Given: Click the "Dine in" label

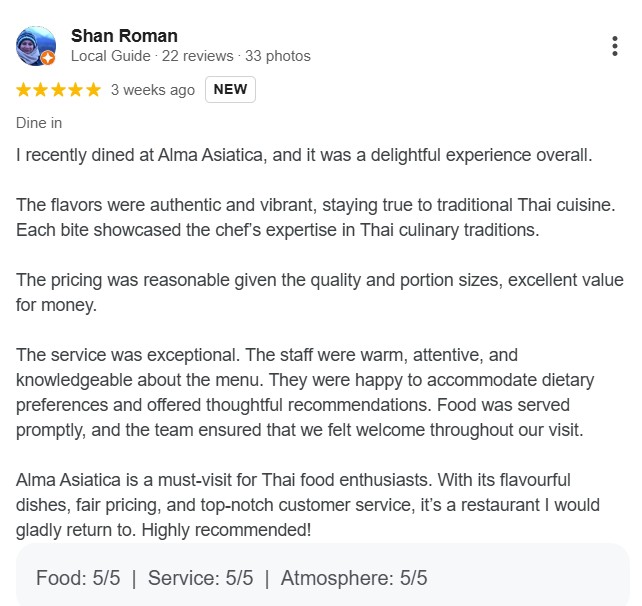Looking at the screenshot, I should tap(39, 123).
